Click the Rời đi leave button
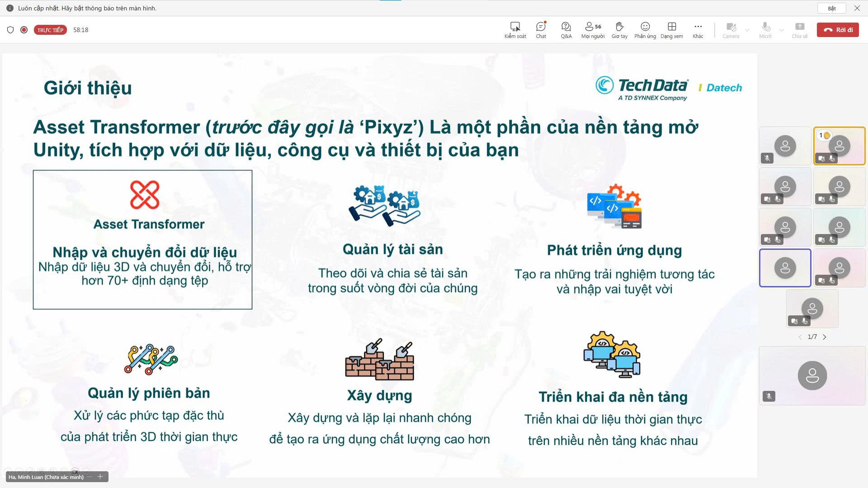 (838, 30)
